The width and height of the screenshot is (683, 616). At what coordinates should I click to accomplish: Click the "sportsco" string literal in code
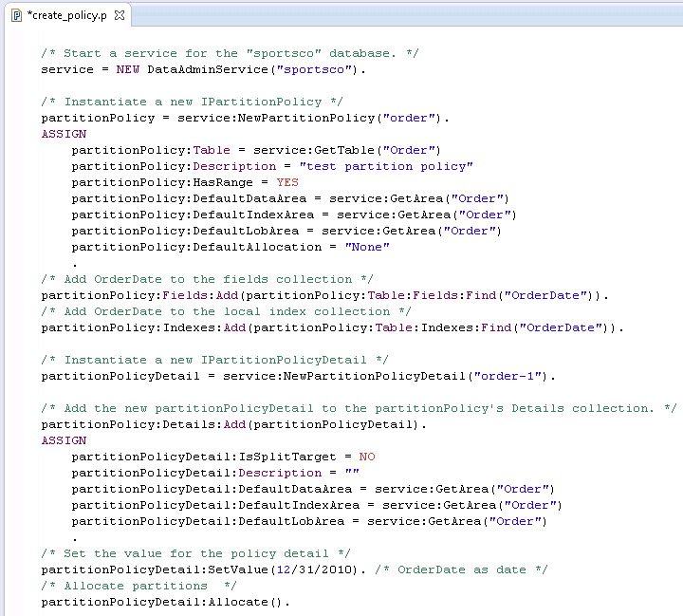point(314,69)
